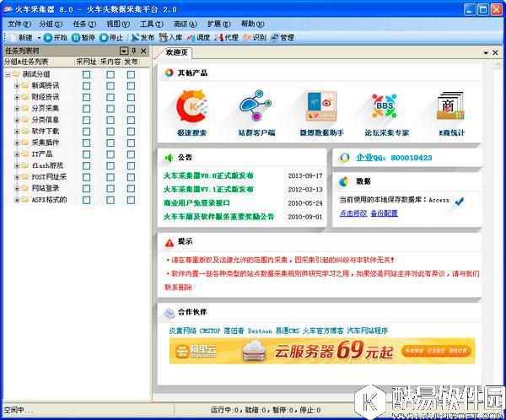Open the 高级(A) menu

pyautogui.click(x=186, y=24)
